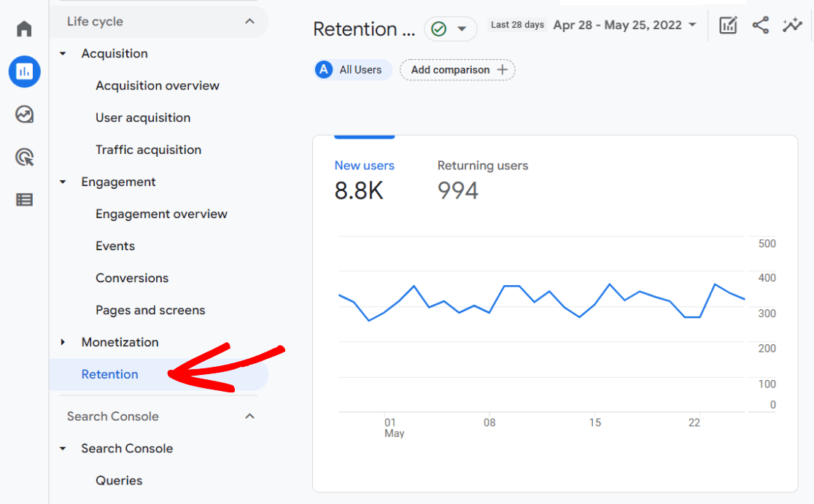Screen dimensions: 814x504
Task: Click the All Users comparison chip
Action: pos(352,69)
